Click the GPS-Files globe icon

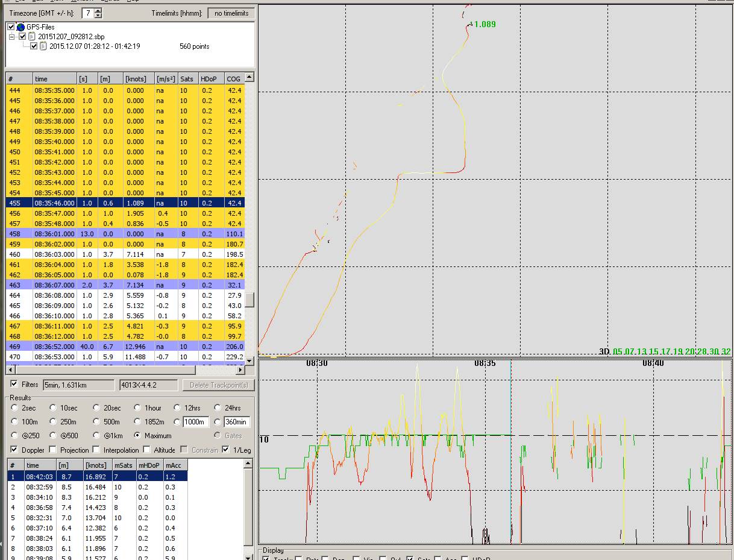(21, 27)
